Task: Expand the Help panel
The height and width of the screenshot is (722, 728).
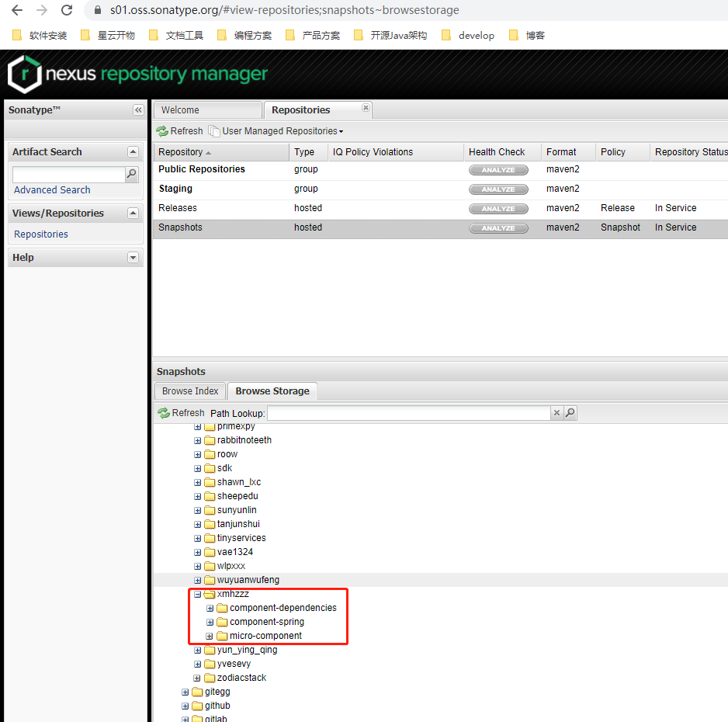Action: point(133,257)
